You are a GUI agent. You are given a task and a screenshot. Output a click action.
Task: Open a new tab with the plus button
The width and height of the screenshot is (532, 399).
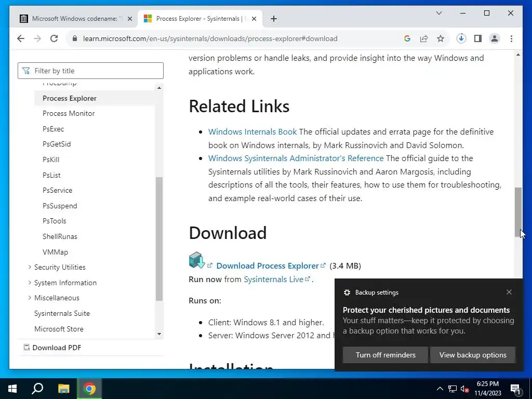point(274,19)
